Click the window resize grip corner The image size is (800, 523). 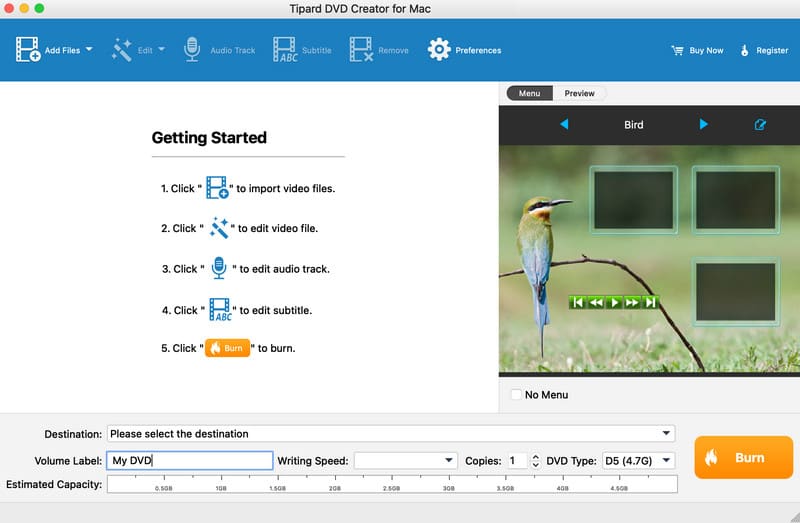(794, 517)
